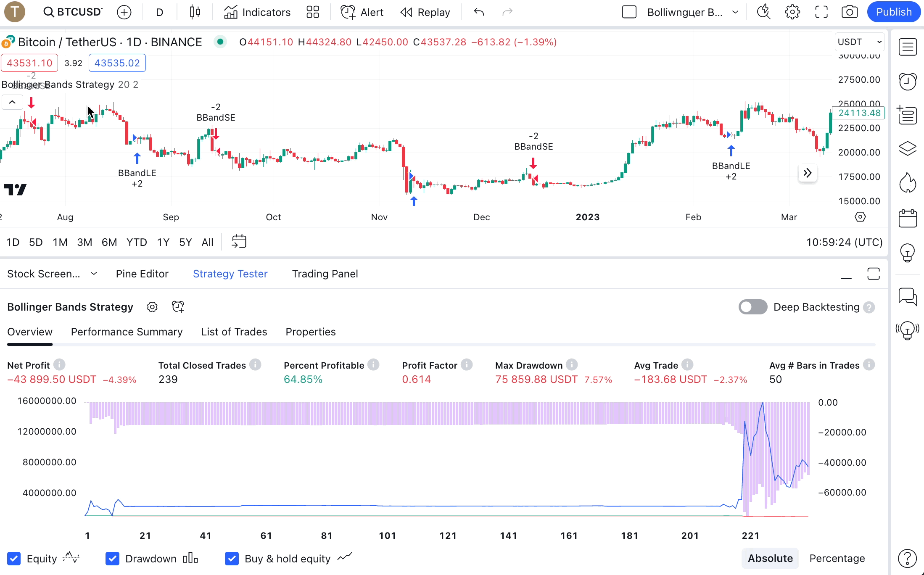Screen dimensions: 924x575
Task: Take a chart snapshot with the camera icon
Action: [x=850, y=12]
